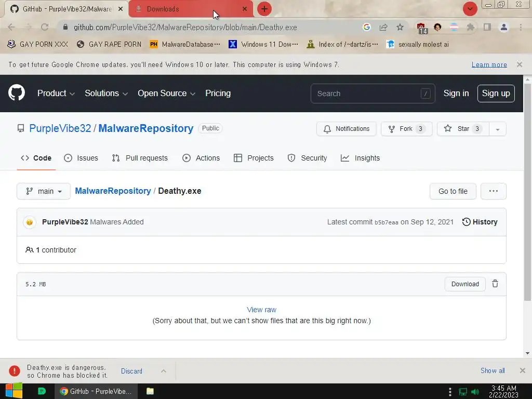Open a new tab with plus button
This screenshot has width=532, height=399.
tap(264, 9)
